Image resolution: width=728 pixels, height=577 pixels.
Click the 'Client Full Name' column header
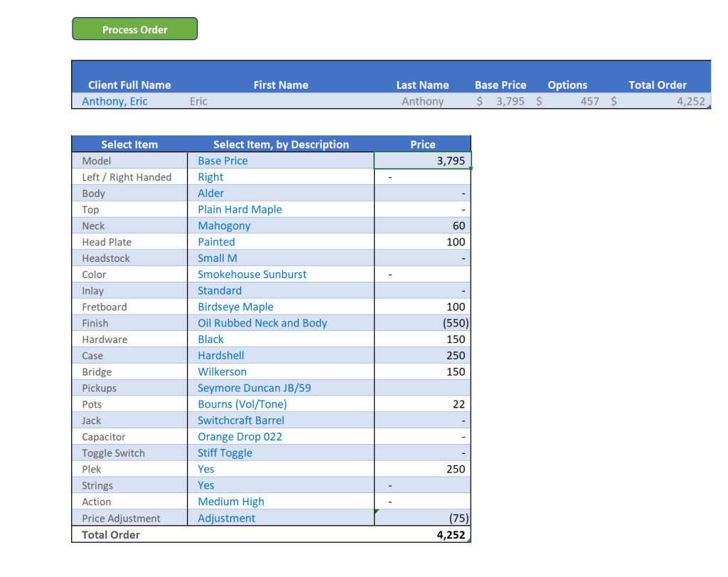point(129,85)
